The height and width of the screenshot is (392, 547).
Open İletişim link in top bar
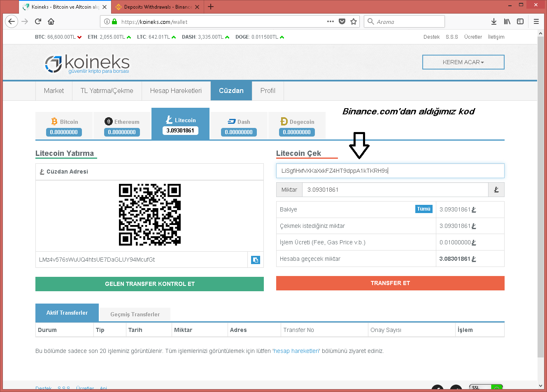(496, 37)
